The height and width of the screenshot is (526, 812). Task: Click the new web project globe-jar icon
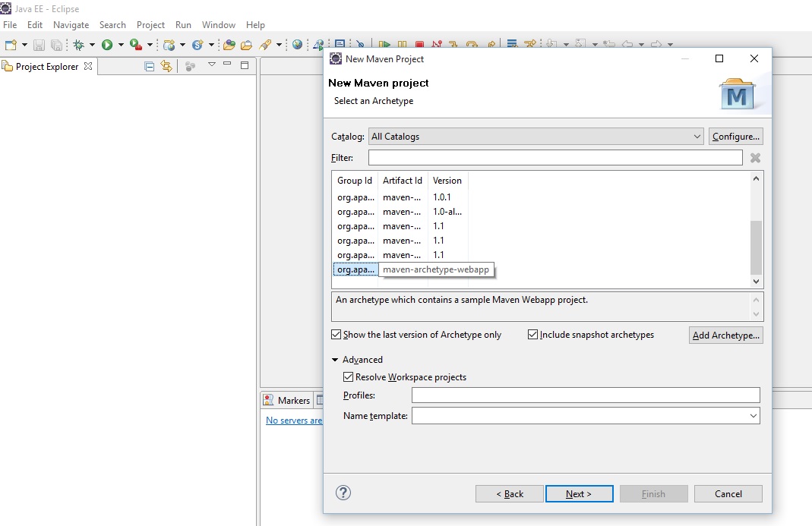click(x=169, y=45)
